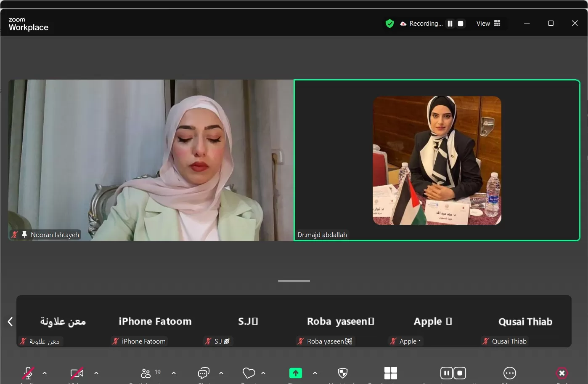The height and width of the screenshot is (384, 588).
Task: Open audio options caret next to microphone
Action: point(45,373)
